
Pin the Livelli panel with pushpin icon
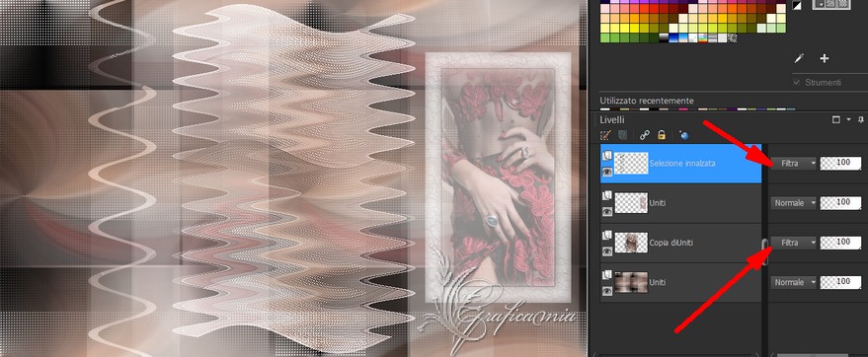861,119
